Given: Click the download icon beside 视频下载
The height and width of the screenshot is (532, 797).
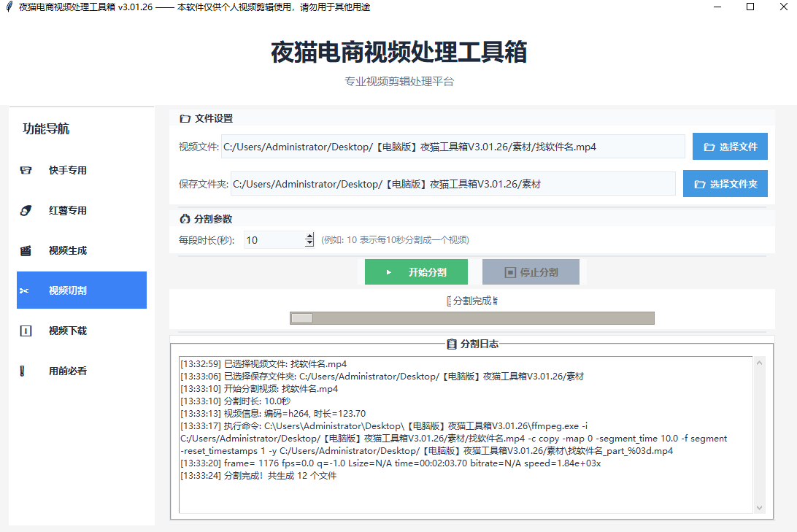Looking at the screenshot, I should coord(26,330).
